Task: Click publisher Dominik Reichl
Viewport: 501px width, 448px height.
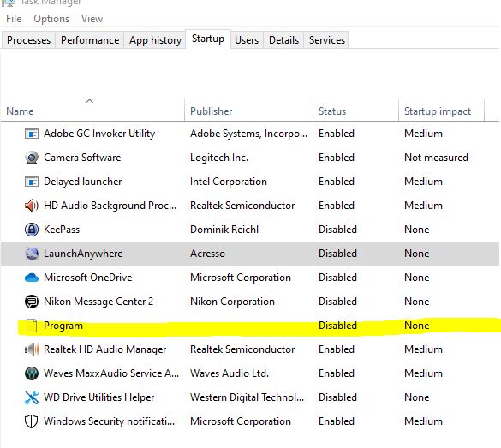Action: pos(224,230)
